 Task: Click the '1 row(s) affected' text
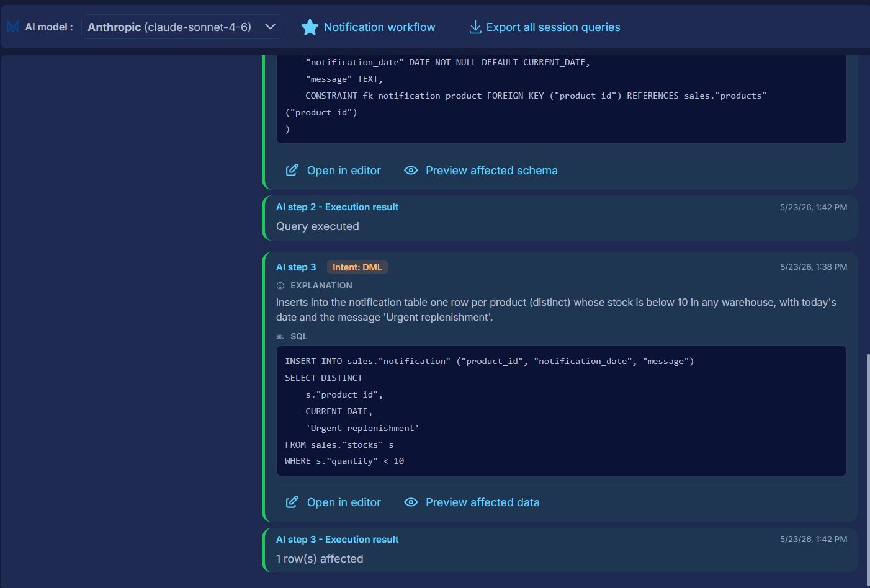(x=320, y=559)
